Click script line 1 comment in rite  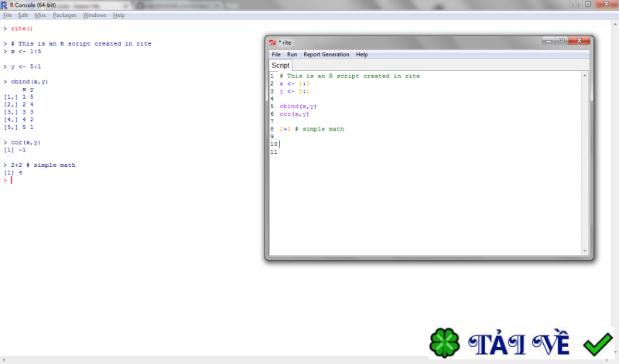350,76
